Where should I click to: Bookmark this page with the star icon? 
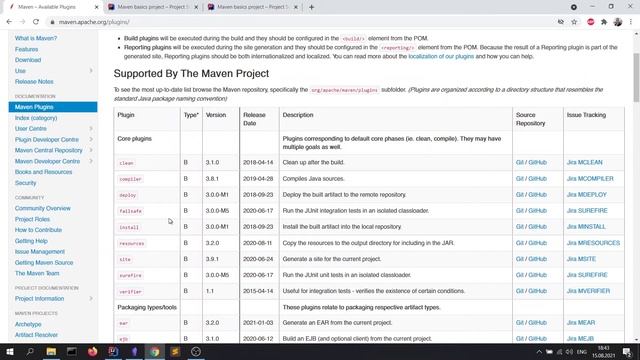pyautogui.click(x=574, y=22)
